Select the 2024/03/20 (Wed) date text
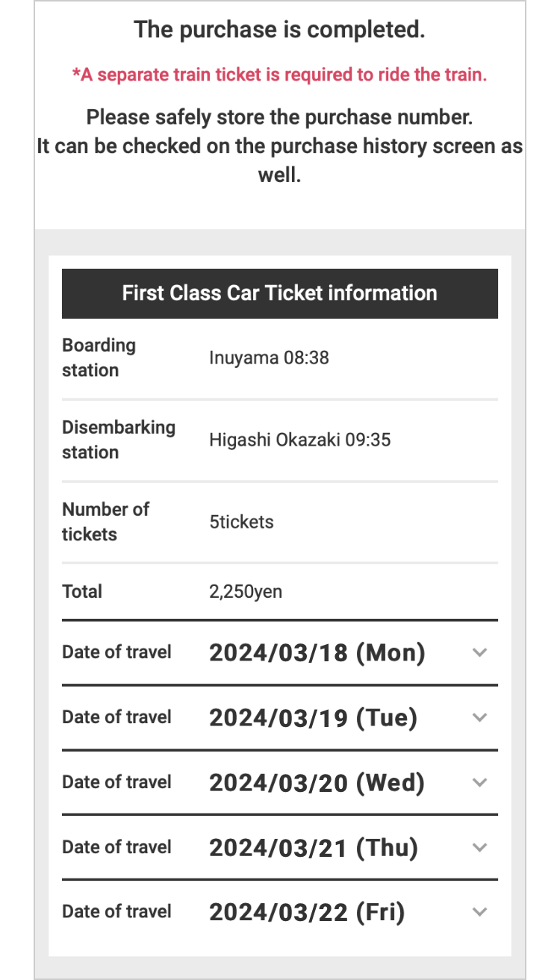The image size is (560, 980). point(317,783)
